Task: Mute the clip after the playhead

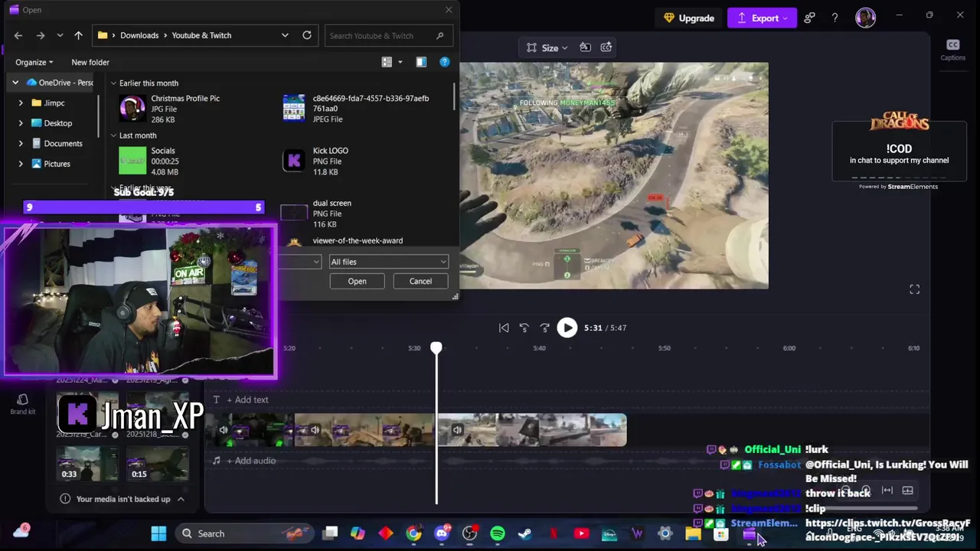Action: 457,430
